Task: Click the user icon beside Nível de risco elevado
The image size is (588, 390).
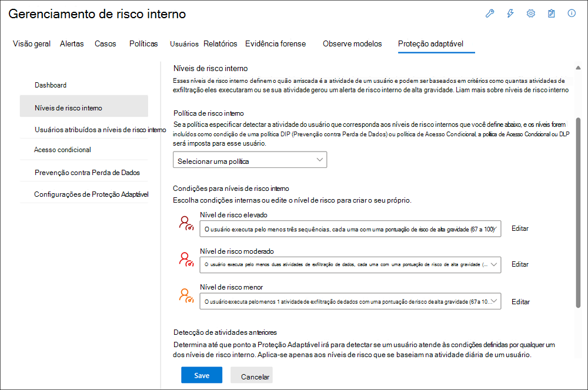Action: pyautogui.click(x=185, y=224)
